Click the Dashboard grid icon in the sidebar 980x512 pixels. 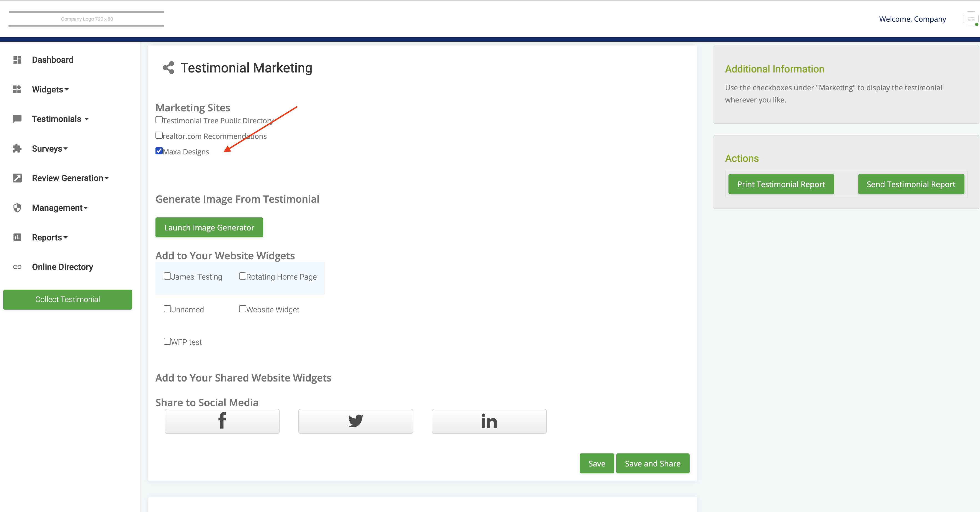[x=17, y=60]
